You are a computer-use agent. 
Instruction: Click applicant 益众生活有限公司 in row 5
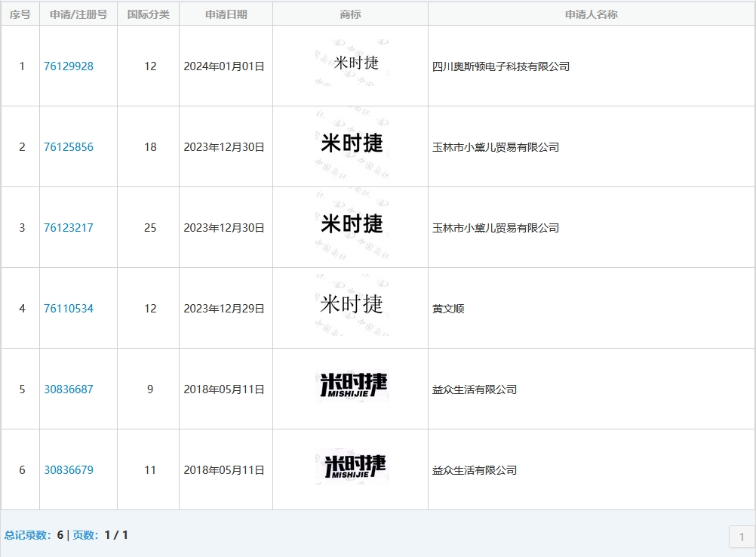tap(475, 389)
